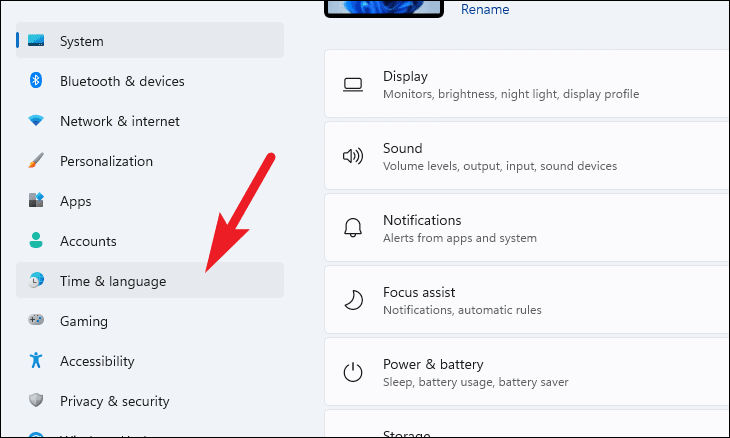730x438 pixels.
Task: Click 'Monitors, brightness, night light, display profile' text
Action: (511, 94)
